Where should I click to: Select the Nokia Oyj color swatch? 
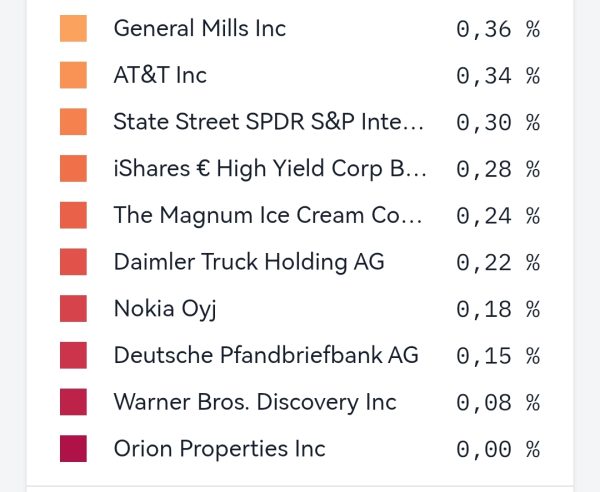tap(73, 309)
